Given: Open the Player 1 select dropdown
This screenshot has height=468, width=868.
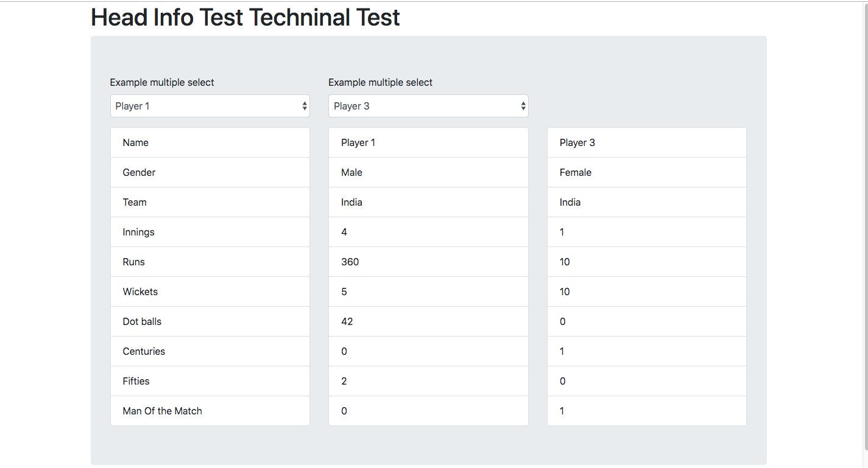Looking at the screenshot, I should pyautogui.click(x=210, y=106).
